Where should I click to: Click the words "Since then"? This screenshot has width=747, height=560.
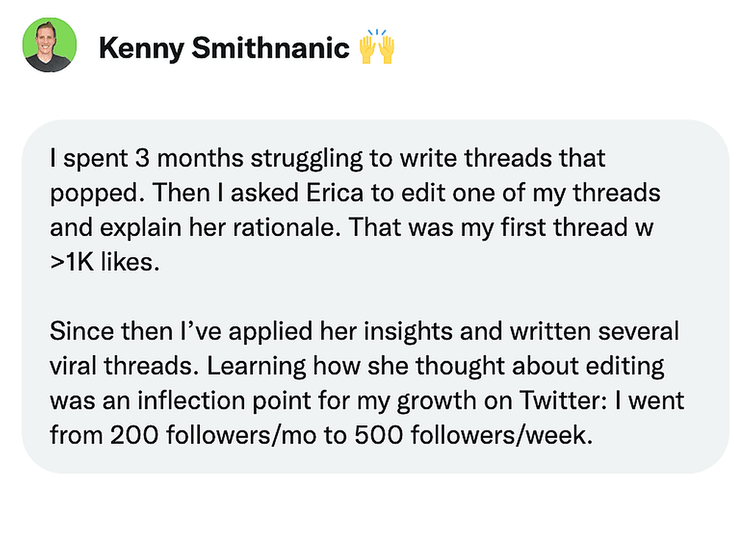(111, 332)
